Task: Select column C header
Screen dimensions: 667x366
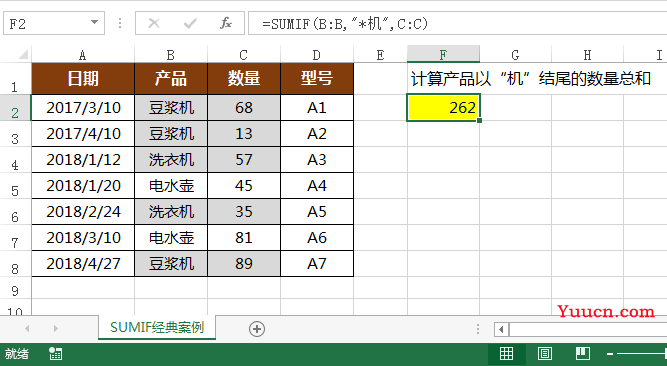Action: click(x=244, y=55)
